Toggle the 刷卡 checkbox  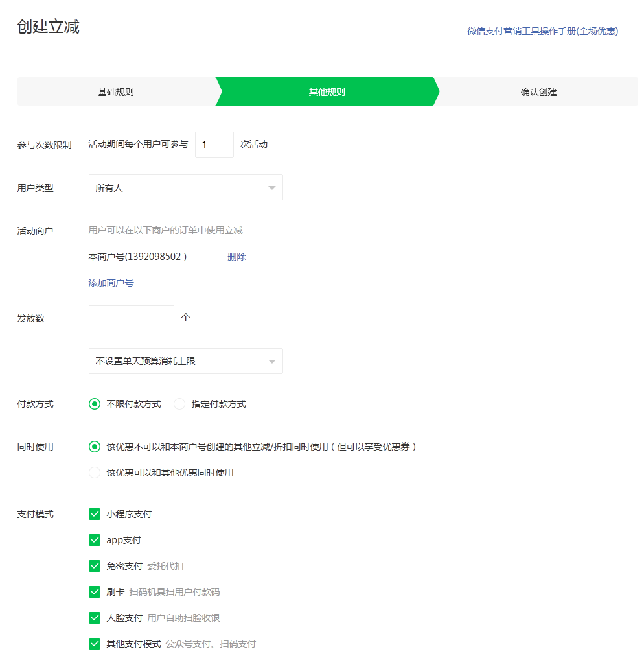pyautogui.click(x=95, y=592)
